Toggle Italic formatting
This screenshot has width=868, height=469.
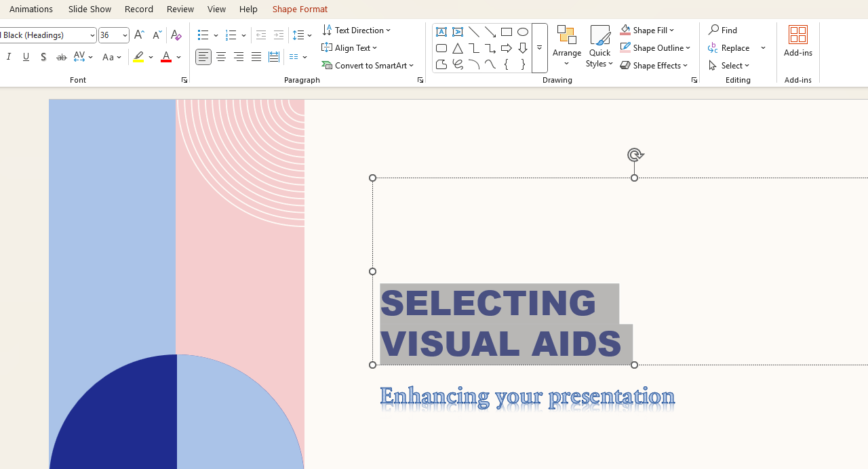click(9, 58)
